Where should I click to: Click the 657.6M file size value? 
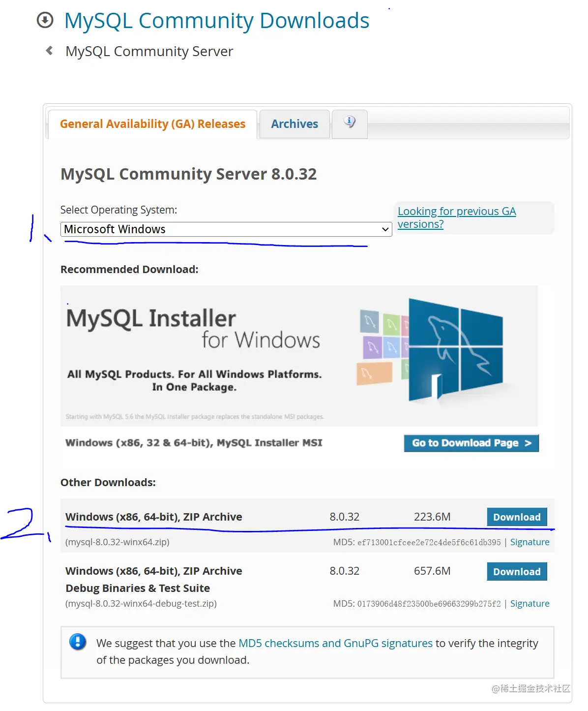click(x=432, y=571)
